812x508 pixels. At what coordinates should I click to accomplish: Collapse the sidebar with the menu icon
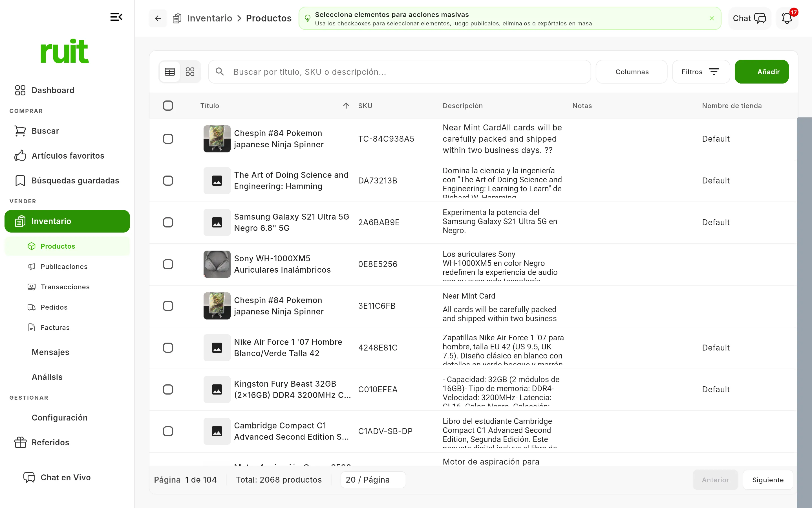pyautogui.click(x=116, y=17)
